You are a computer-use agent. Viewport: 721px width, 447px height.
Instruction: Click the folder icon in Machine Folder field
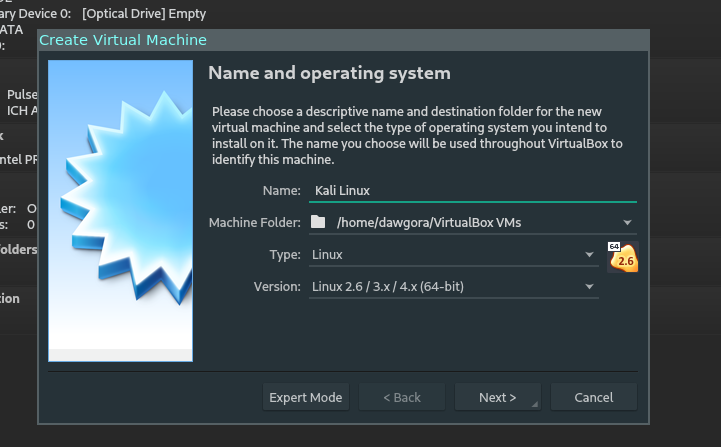coord(318,222)
